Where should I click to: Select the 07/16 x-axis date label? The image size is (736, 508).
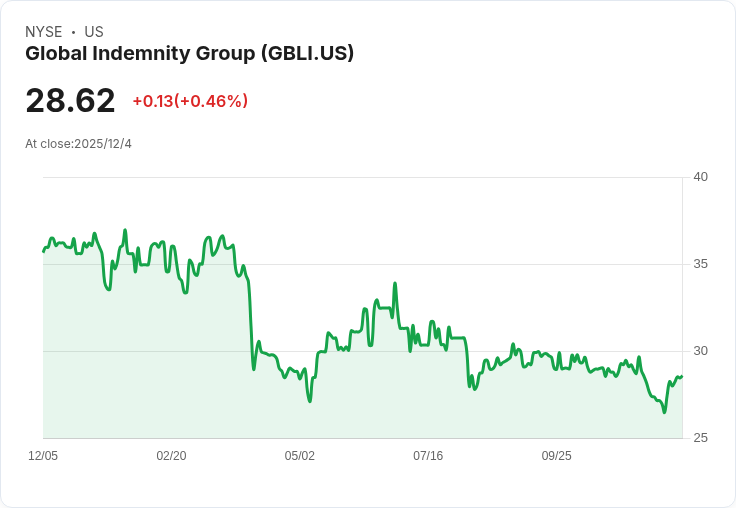(428, 455)
